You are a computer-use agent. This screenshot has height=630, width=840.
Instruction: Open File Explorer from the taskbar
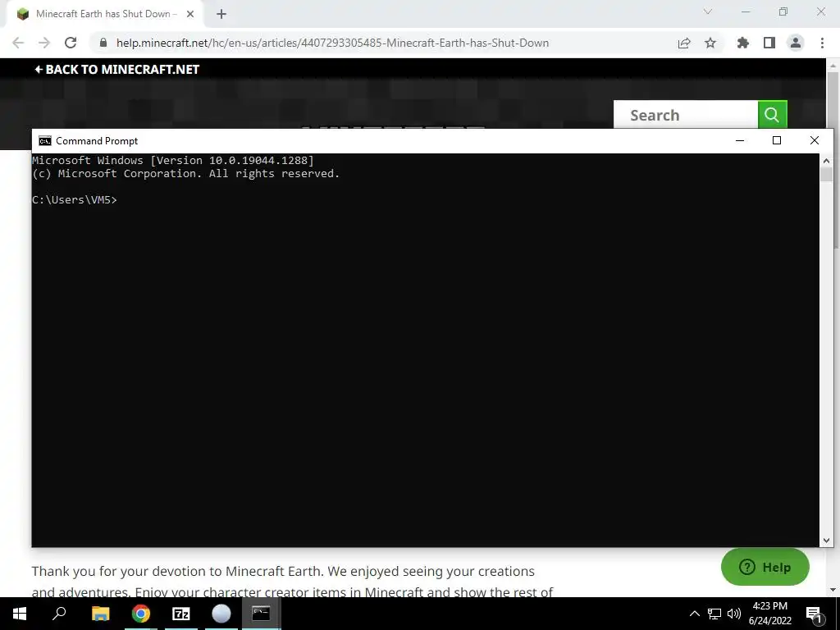click(100, 614)
